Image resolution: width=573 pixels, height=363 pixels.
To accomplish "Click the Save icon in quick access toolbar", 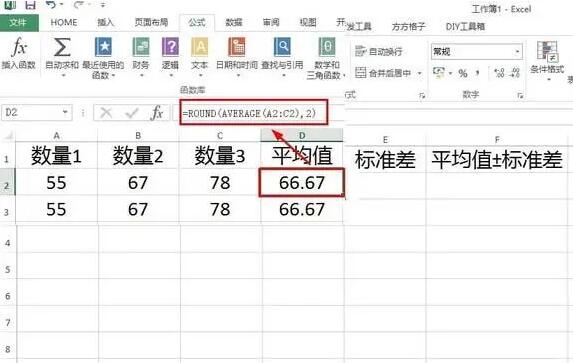I will click(30, 5).
